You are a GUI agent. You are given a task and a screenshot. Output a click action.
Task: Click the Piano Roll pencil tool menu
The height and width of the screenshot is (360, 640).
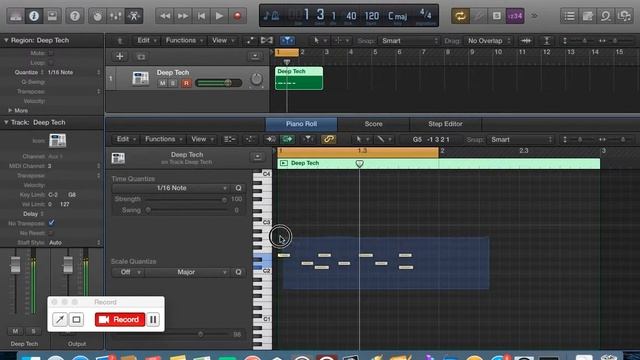(383, 139)
